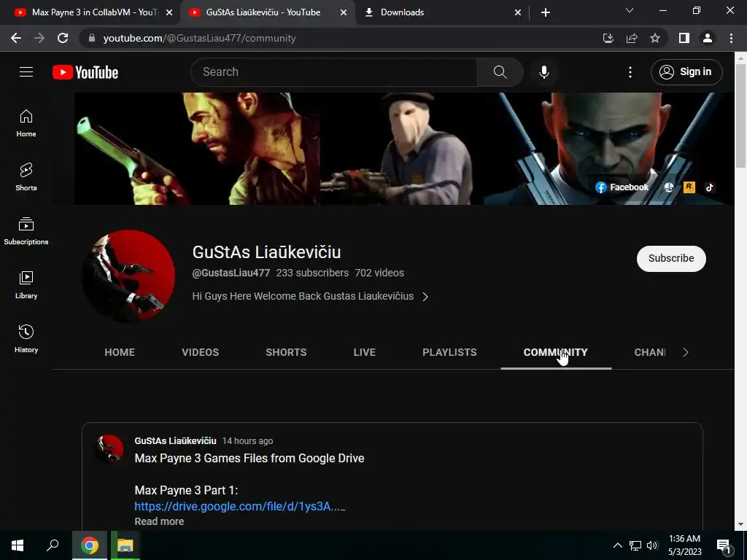This screenshot has height=560, width=747.
Task: Click the taskbar clock showing 1:36 AM
Action: click(x=685, y=545)
